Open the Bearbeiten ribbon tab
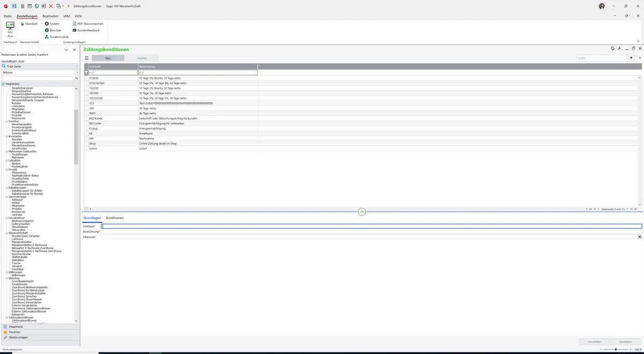 tap(50, 16)
